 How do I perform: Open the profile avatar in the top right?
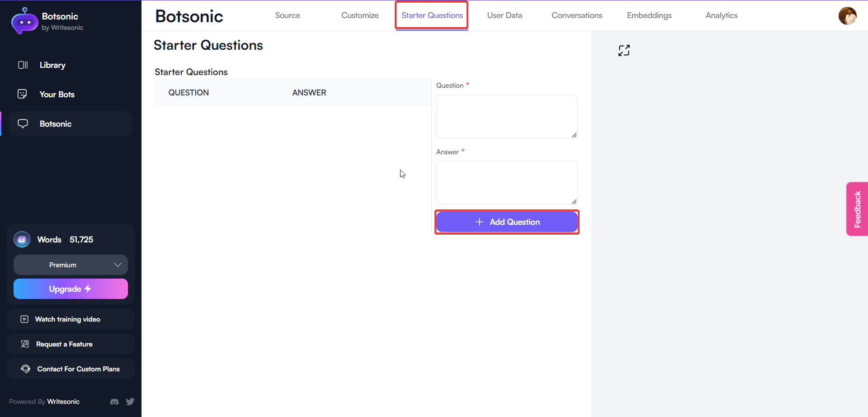[848, 16]
